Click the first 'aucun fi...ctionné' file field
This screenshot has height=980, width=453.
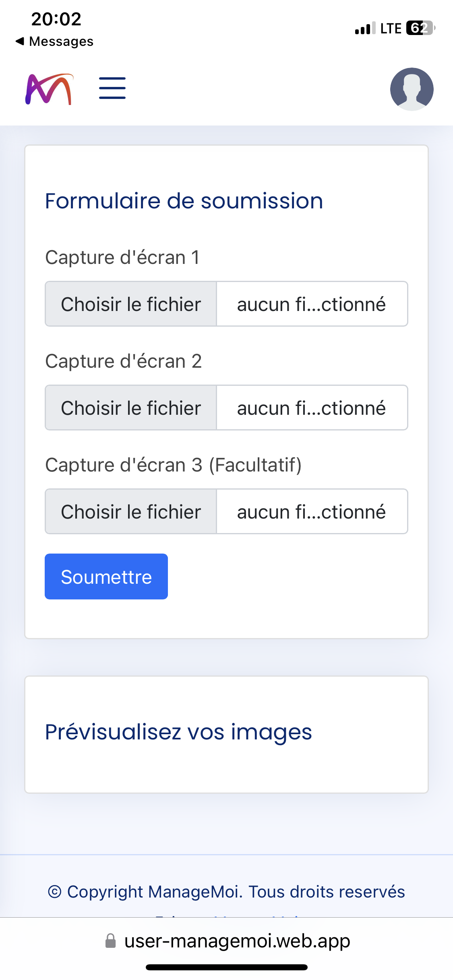point(312,304)
